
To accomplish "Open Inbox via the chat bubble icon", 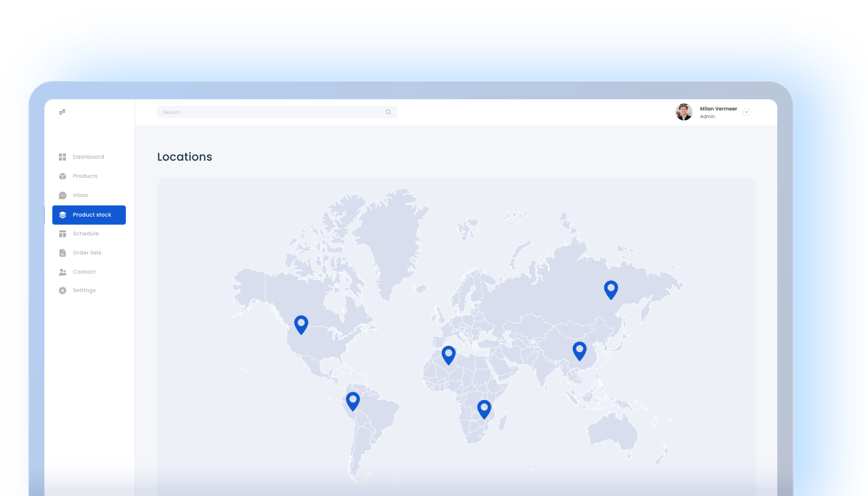I will 62,195.
